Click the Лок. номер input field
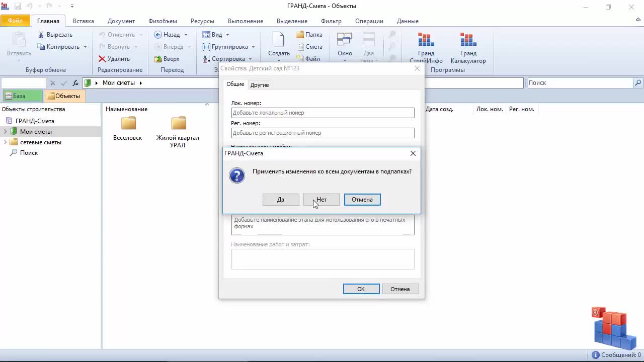 (323, 113)
